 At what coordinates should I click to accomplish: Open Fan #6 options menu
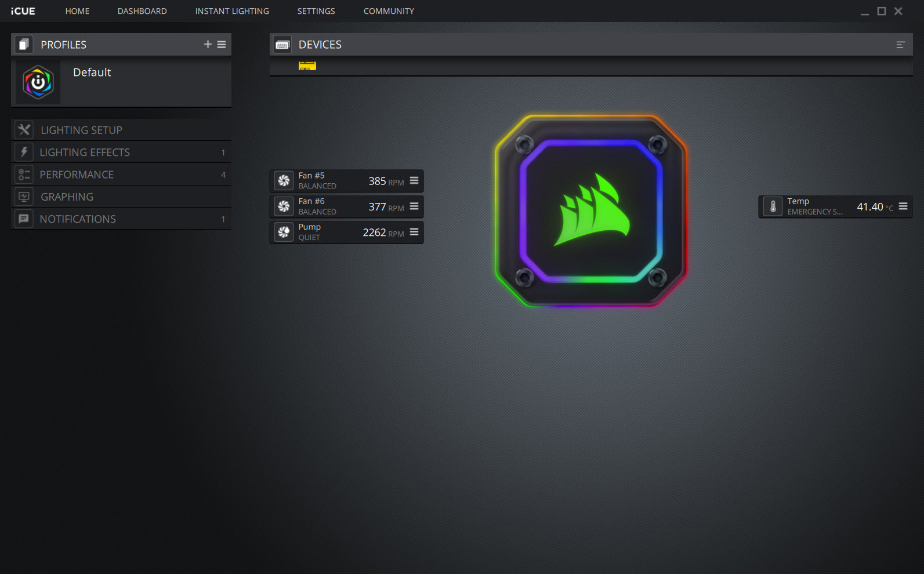[x=414, y=206]
